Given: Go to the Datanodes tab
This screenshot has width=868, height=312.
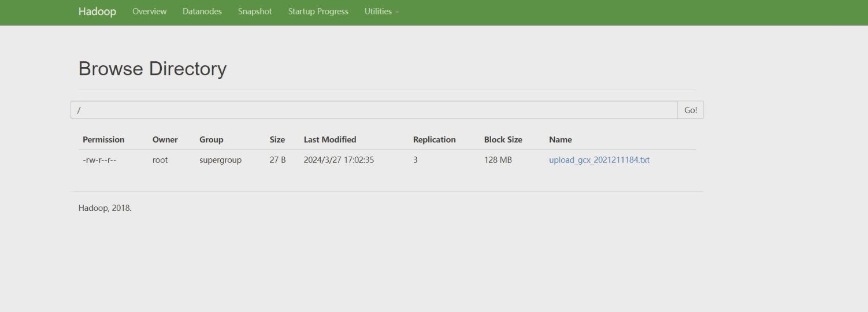Looking at the screenshot, I should [x=202, y=12].
